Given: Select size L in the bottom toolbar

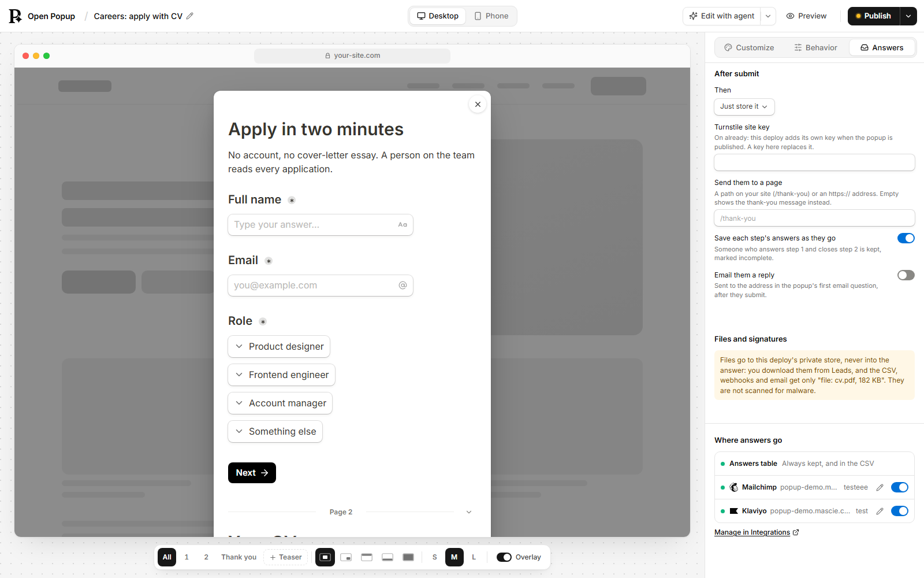Looking at the screenshot, I should click(474, 557).
